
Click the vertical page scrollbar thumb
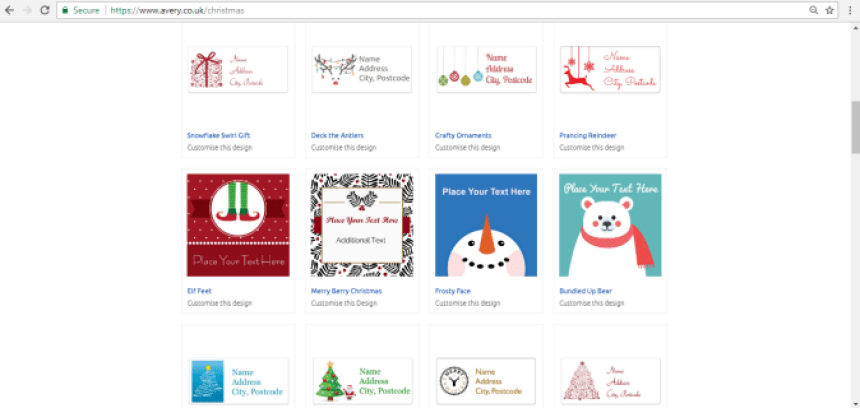(x=855, y=127)
